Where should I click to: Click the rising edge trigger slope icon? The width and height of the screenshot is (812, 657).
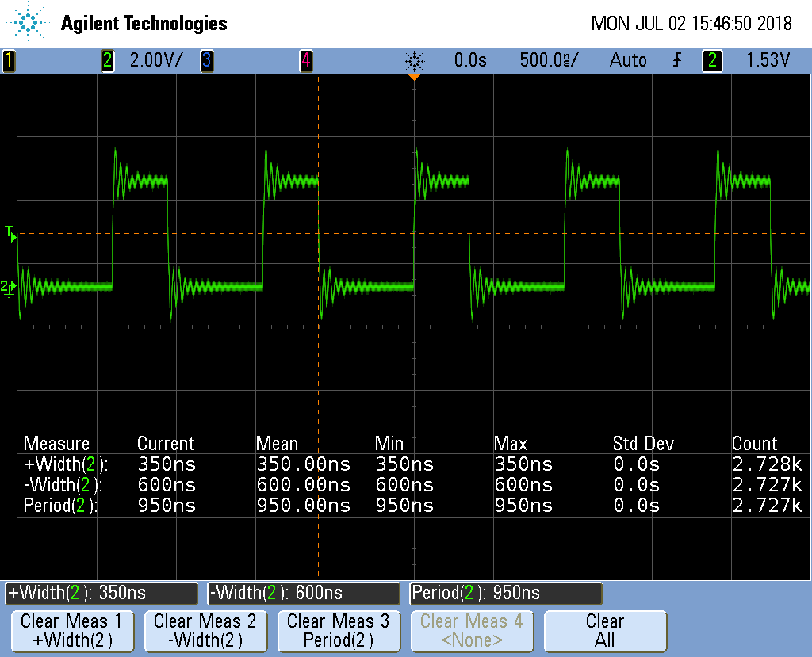pos(676,60)
